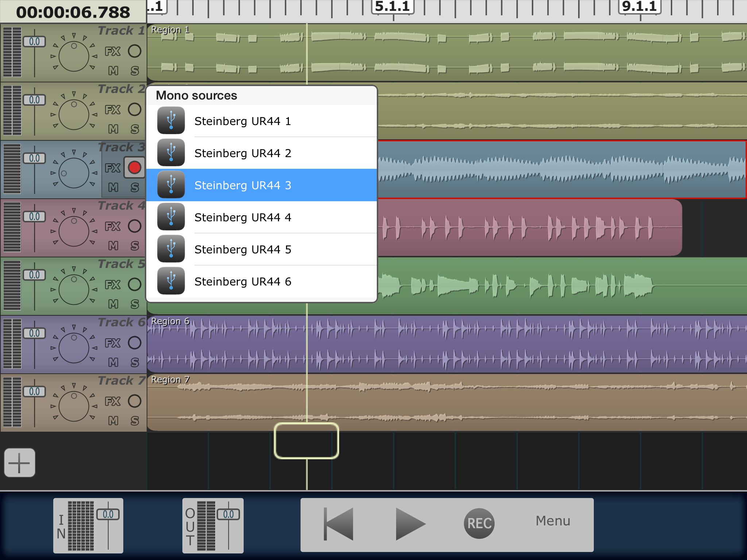Click the Track 4 volume fader
747x560 pixels.
pyautogui.click(x=35, y=217)
